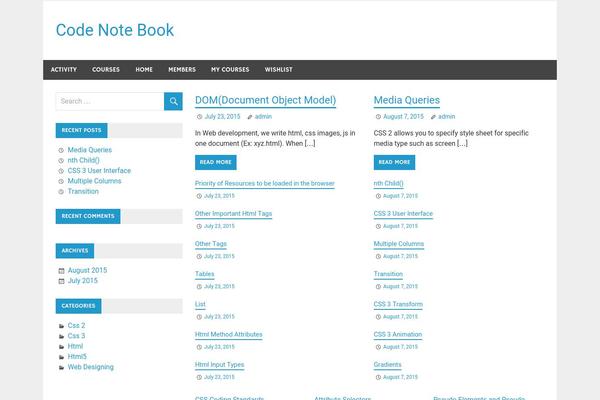Open the Tables post
This screenshot has height=400, width=600.
point(205,274)
